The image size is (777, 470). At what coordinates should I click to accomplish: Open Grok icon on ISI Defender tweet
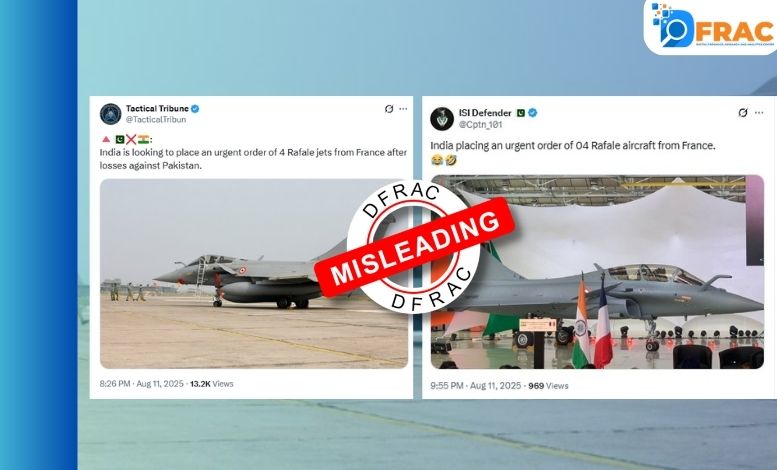[743, 113]
